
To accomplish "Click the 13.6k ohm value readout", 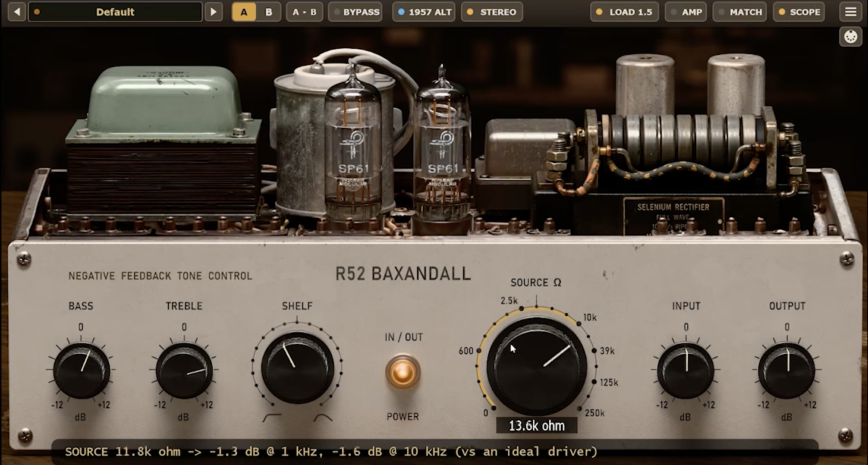I will [536, 426].
